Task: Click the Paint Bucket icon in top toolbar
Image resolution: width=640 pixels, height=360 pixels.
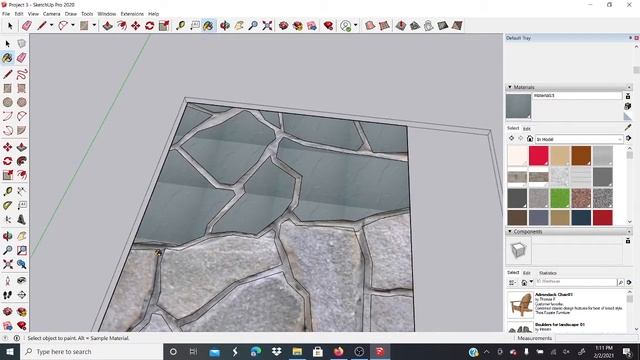Action: [208, 26]
